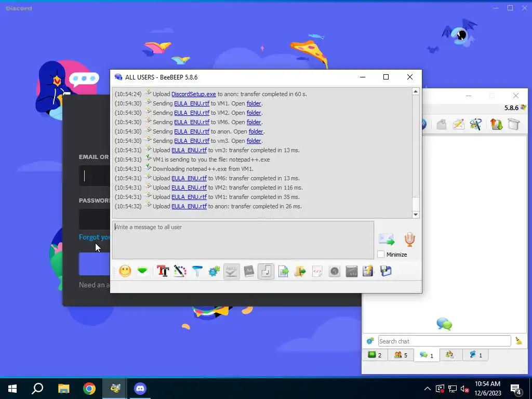Image resolution: width=532 pixels, height=399 pixels.
Task: Open folder link in Sending to VM6 row
Action: click(x=254, y=122)
